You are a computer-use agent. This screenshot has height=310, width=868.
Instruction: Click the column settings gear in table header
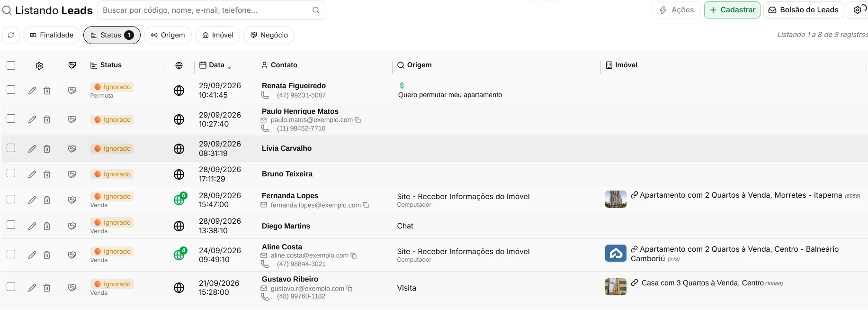pyautogui.click(x=39, y=65)
